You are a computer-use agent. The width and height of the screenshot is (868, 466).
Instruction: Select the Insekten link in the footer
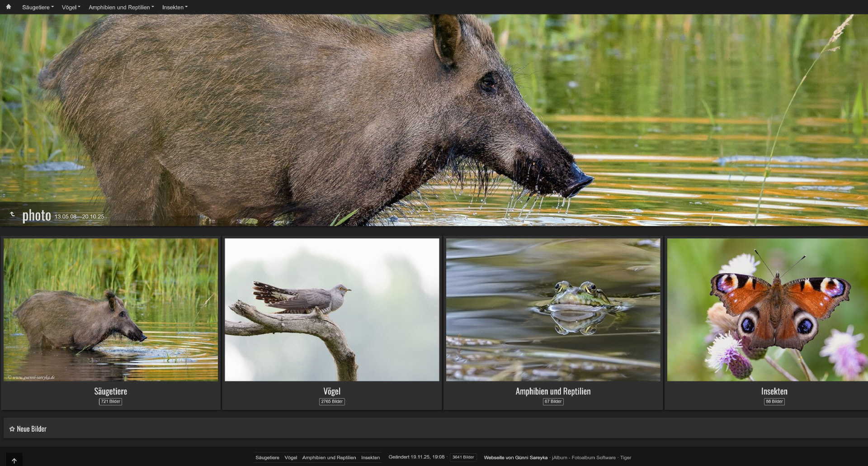click(370, 457)
